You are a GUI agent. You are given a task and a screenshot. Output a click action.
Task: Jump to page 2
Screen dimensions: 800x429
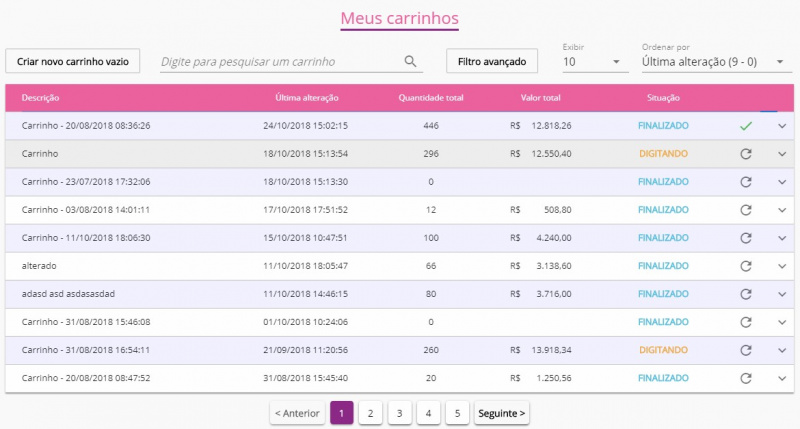[370, 413]
